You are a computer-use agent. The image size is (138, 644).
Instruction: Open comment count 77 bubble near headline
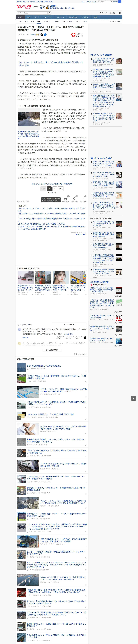(32, 35)
